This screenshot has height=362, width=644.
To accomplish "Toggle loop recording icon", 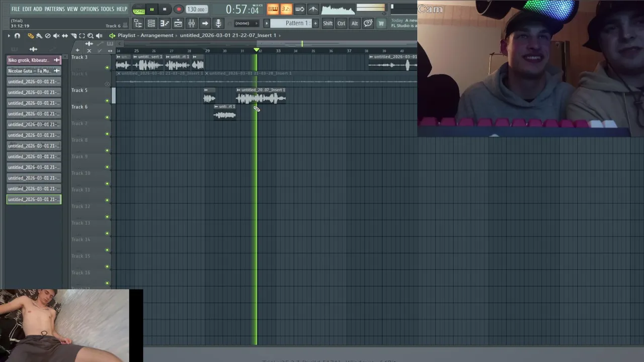I will pyautogui.click(x=299, y=9).
